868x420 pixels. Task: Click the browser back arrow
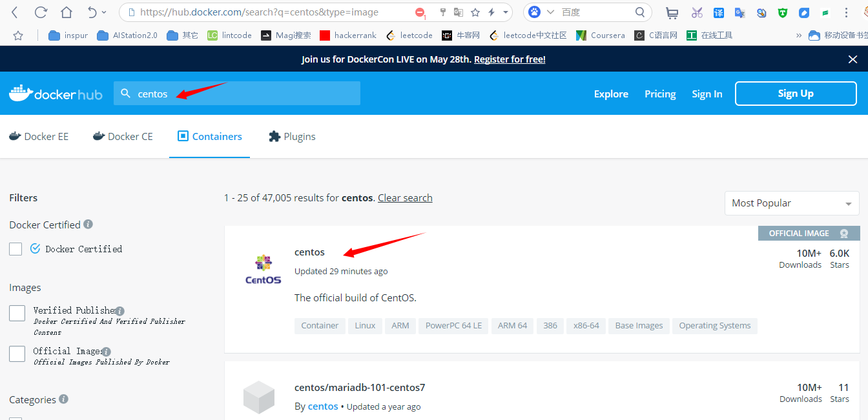(x=15, y=12)
